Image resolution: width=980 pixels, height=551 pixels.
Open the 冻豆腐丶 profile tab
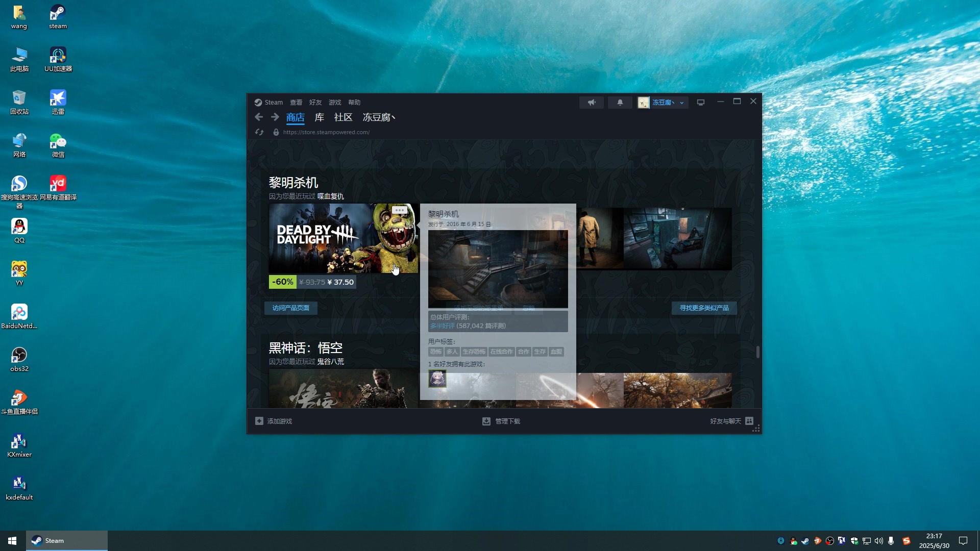point(379,117)
